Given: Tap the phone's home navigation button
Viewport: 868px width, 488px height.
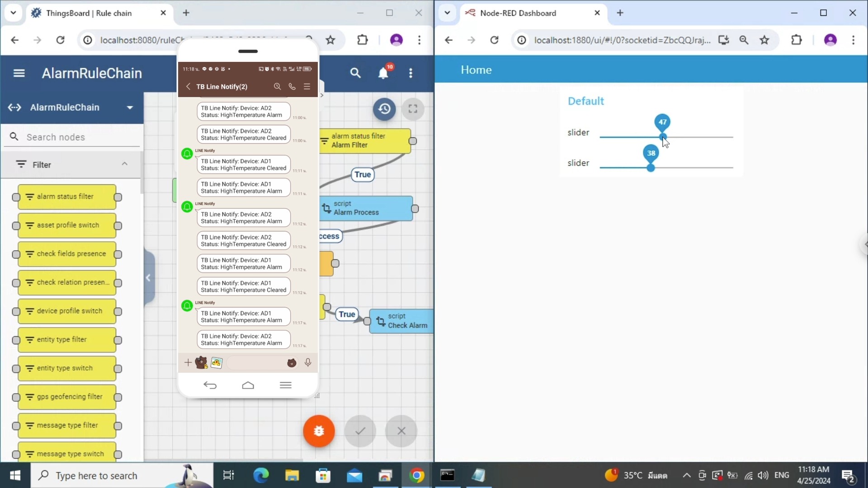Looking at the screenshot, I should tap(248, 385).
